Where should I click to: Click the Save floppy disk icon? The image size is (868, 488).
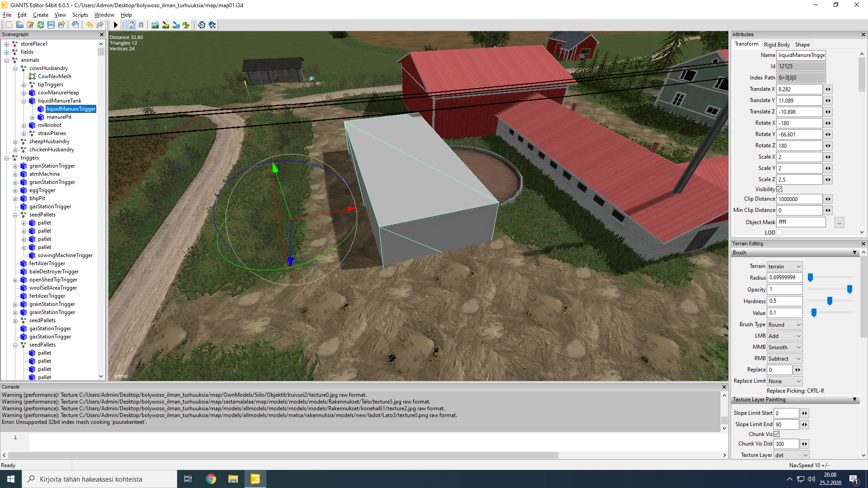click(x=51, y=25)
